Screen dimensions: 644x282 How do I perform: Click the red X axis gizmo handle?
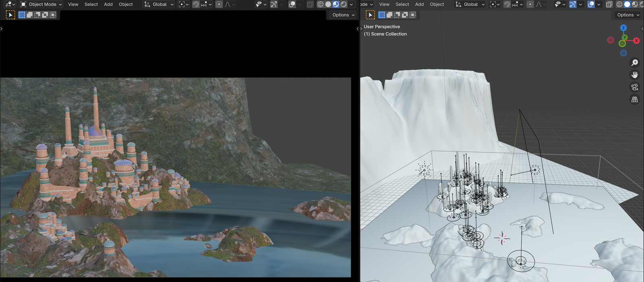(636, 41)
